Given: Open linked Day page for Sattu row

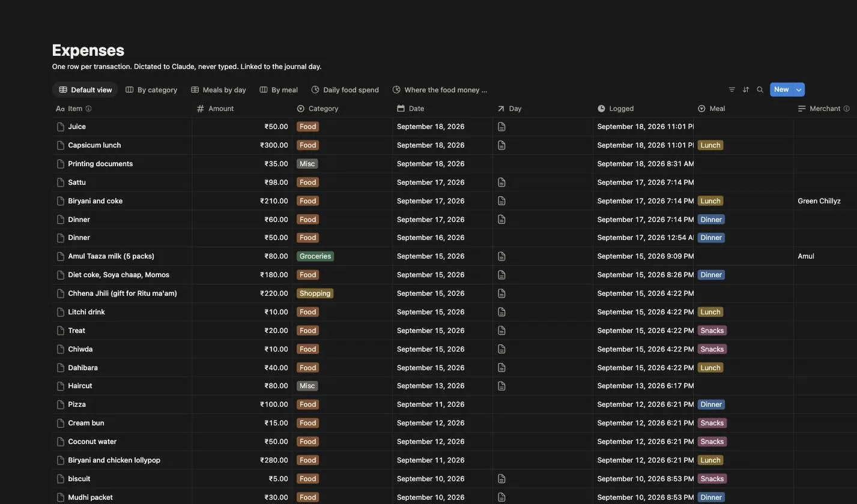Looking at the screenshot, I should coord(501,182).
